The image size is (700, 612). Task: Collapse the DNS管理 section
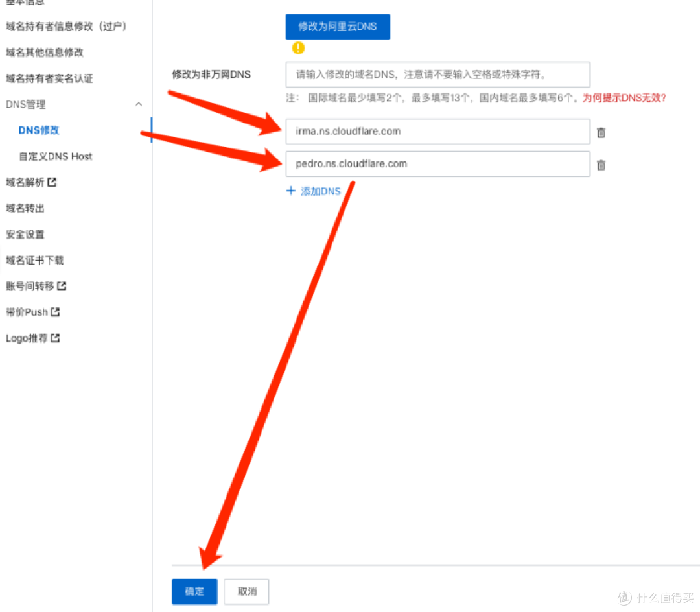(139, 104)
